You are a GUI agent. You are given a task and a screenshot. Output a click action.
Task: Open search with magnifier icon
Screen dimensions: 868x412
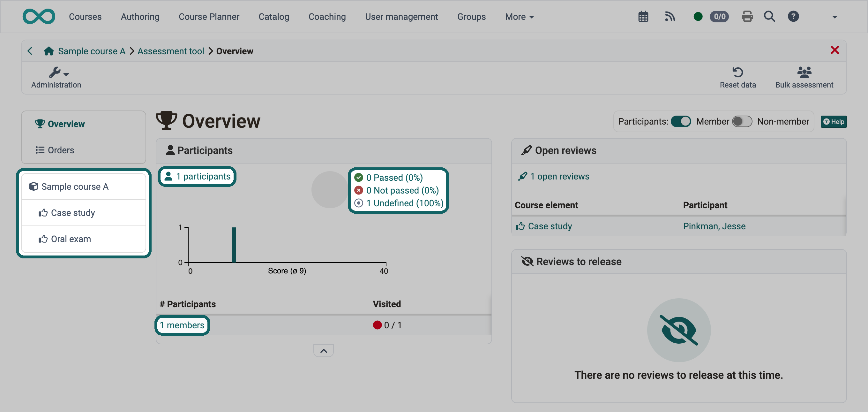pyautogui.click(x=769, y=17)
